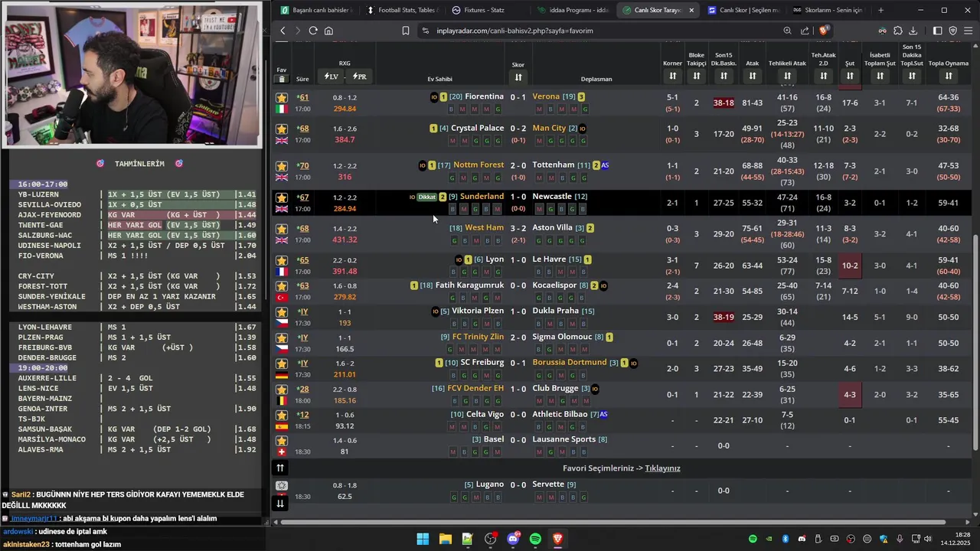Go back in browser history

coord(283,31)
